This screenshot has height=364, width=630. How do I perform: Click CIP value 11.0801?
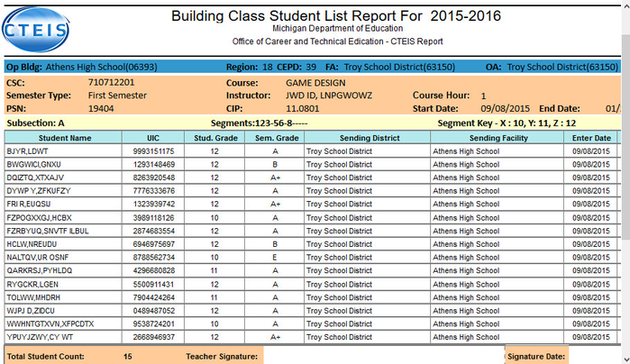(303, 108)
